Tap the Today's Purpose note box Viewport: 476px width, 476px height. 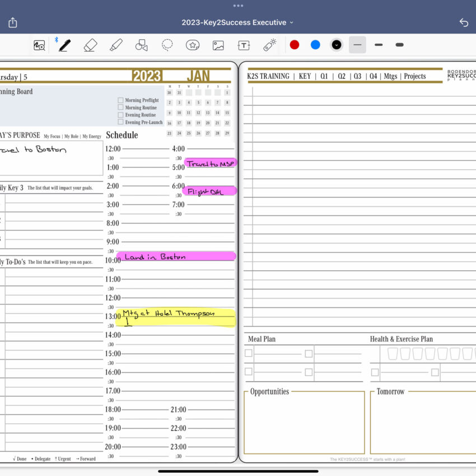pyautogui.click(x=51, y=158)
